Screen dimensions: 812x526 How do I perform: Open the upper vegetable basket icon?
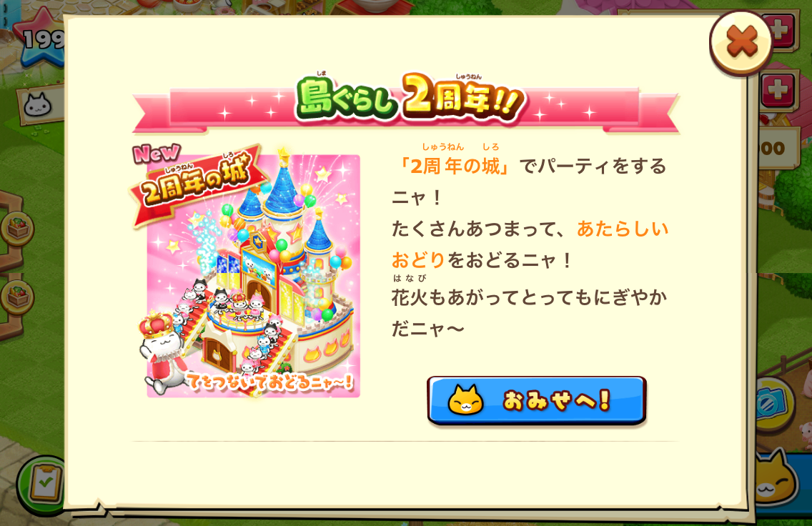(x=18, y=228)
